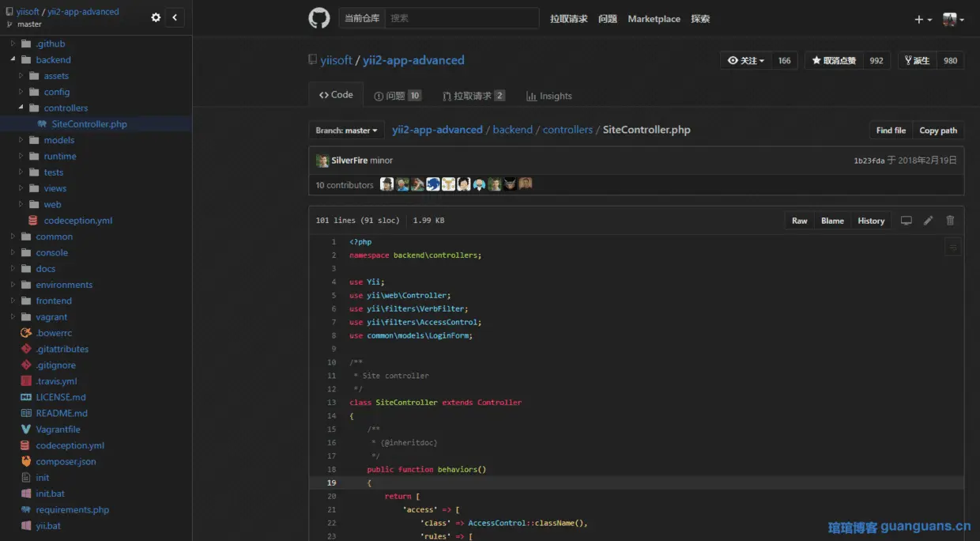The image size is (980, 541).
Task: Select line number 19
Action: coord(331,482)
